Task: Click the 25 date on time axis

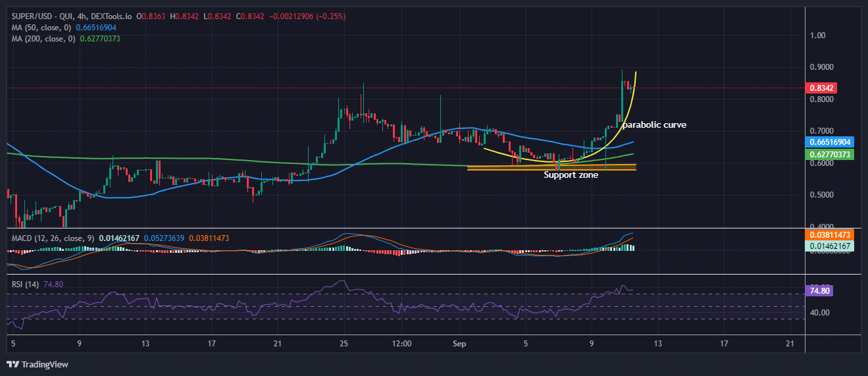Action: pyautogui.click(x=344, y=344)
